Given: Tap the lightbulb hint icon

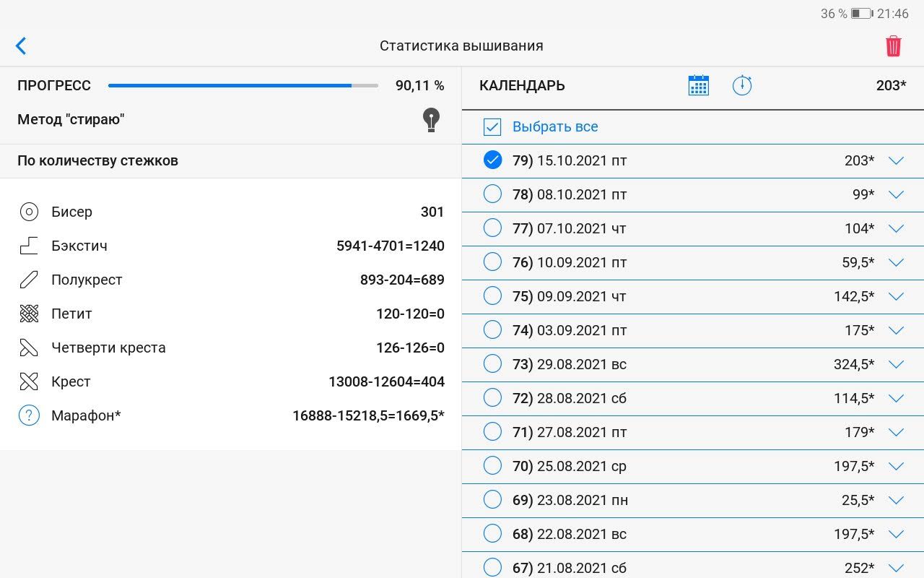Looking at the screenshot, I should point(431,120).
